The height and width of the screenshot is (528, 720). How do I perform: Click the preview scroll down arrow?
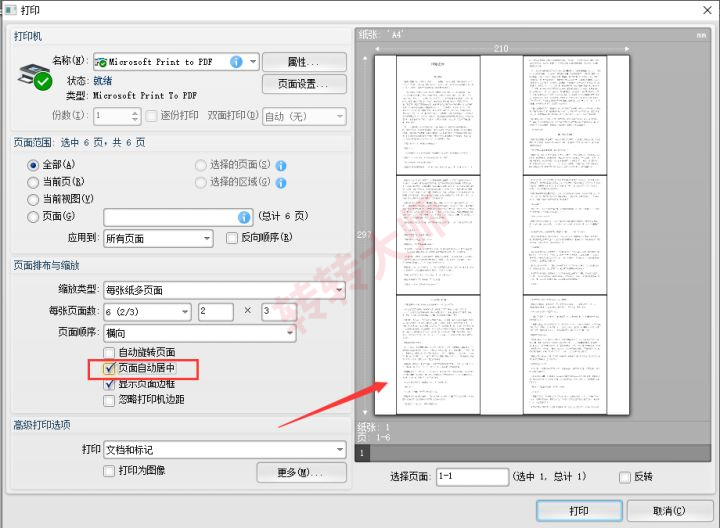click(365, 412)
